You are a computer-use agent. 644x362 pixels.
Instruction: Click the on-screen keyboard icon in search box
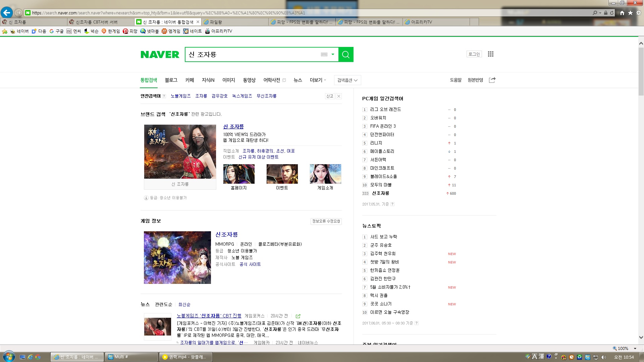324,54
